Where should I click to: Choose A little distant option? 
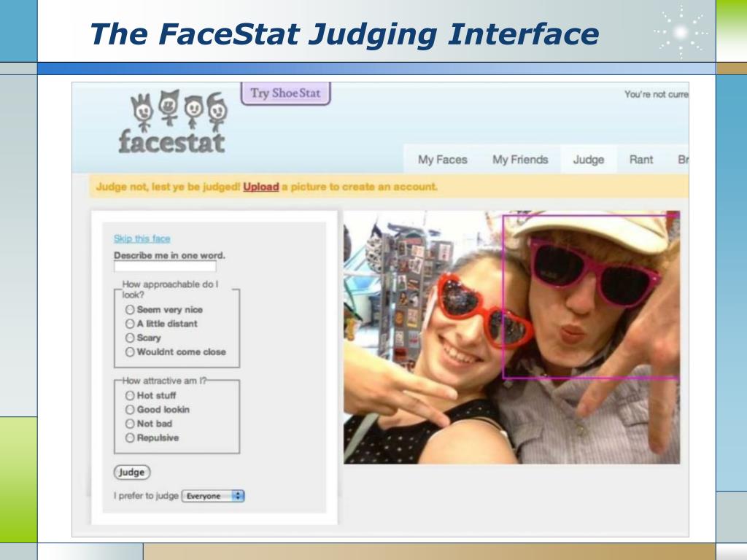coord(130,324)
